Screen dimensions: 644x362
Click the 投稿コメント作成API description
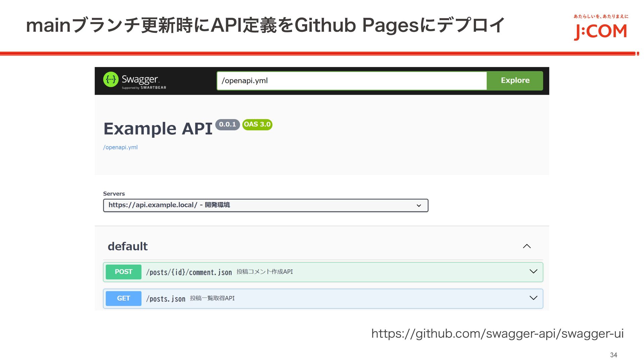pos(265,272)
